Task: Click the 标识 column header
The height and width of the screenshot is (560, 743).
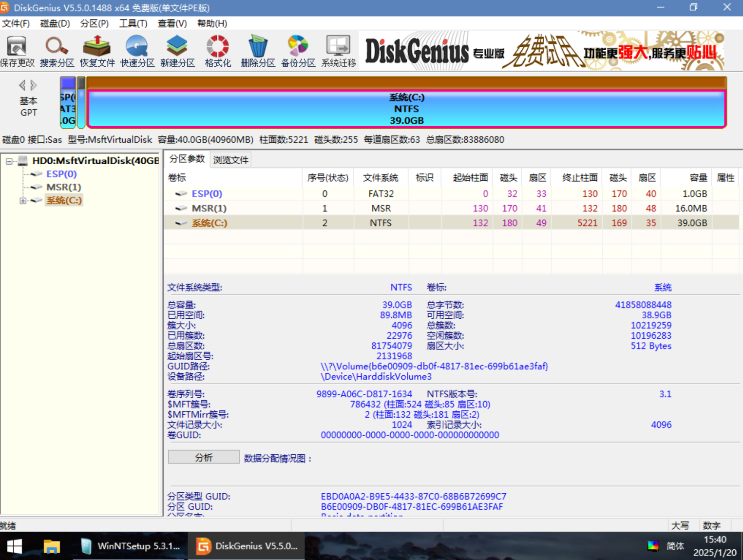Action: pos(425,178)
